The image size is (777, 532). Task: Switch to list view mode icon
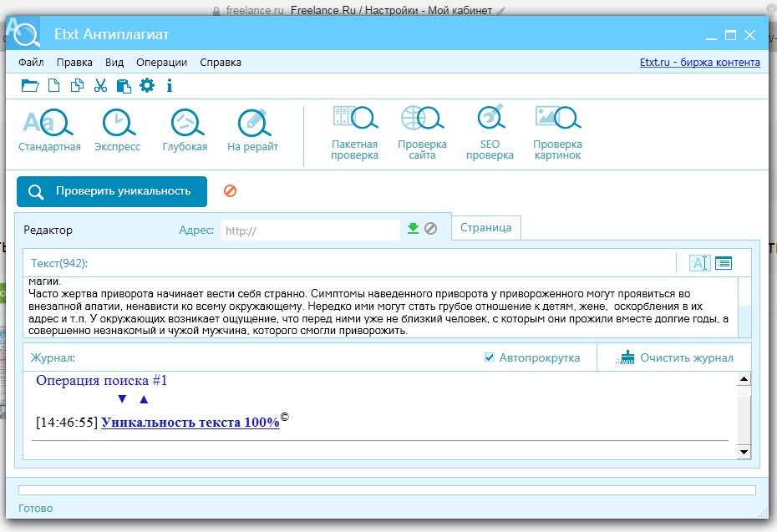click(x=724, y=263)
